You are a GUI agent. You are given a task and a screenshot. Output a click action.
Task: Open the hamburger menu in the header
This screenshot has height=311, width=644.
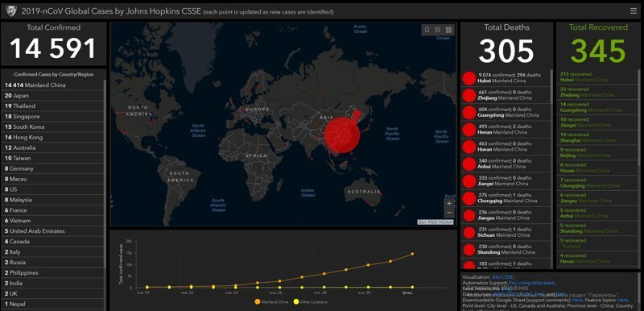coord(634,11)
